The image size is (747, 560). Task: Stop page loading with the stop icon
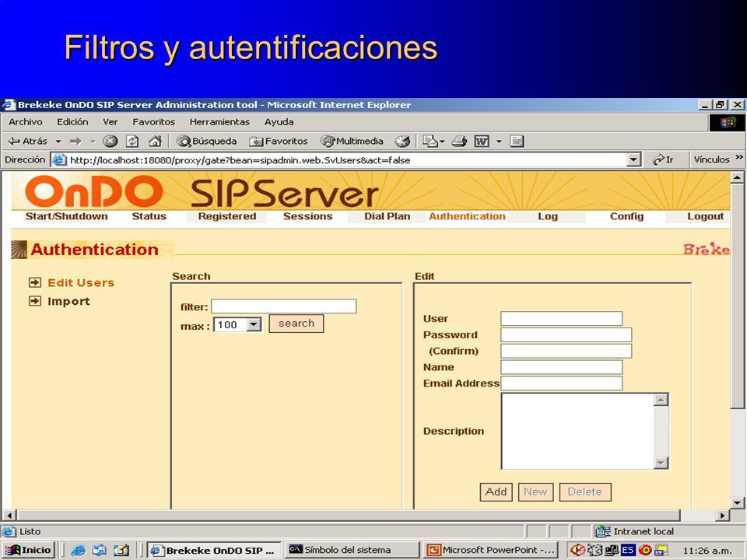point(110,141)
